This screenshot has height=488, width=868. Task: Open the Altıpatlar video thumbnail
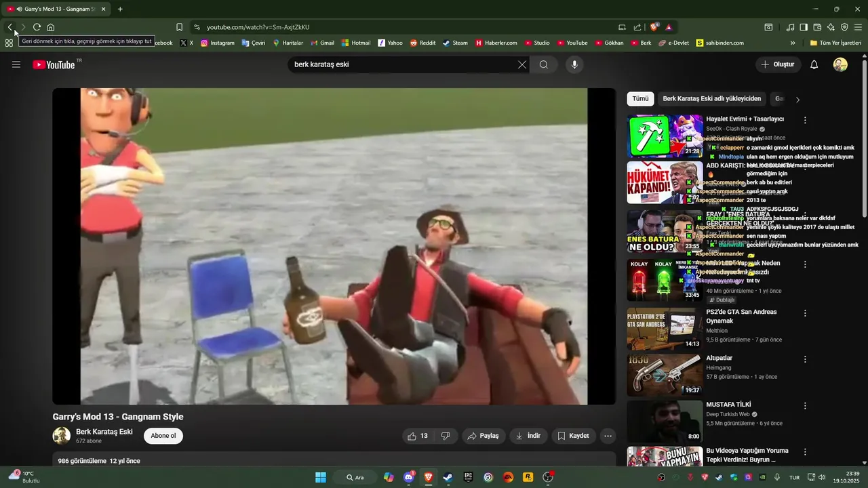tap(665, 375)
